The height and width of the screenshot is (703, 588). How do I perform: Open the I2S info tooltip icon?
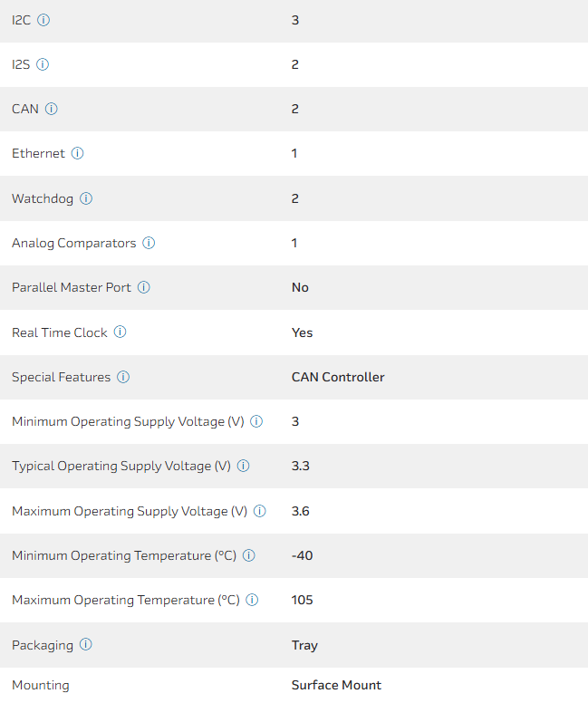click(43, 64)
